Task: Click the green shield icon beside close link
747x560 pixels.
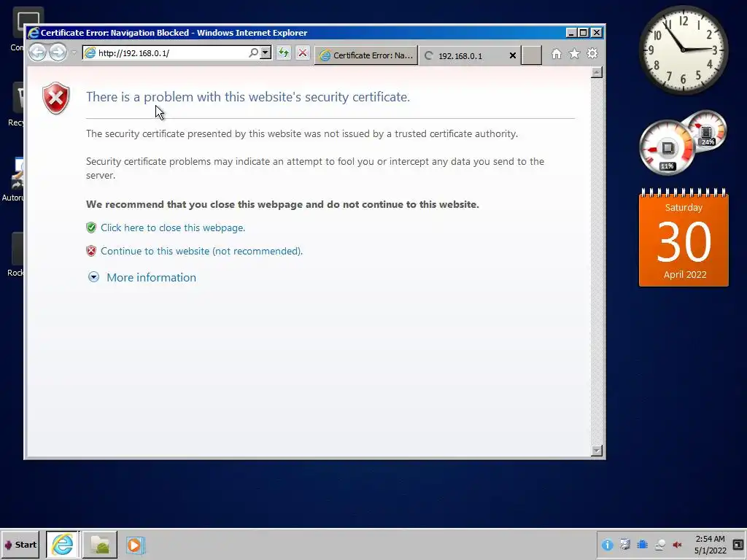Action: click(x=91, y=227)
